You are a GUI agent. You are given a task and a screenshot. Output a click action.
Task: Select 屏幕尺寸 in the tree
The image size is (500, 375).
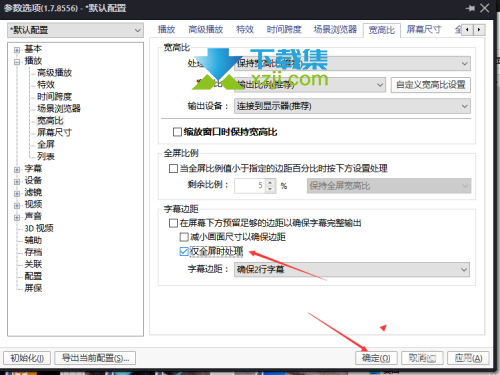click(x=54, y=132)
